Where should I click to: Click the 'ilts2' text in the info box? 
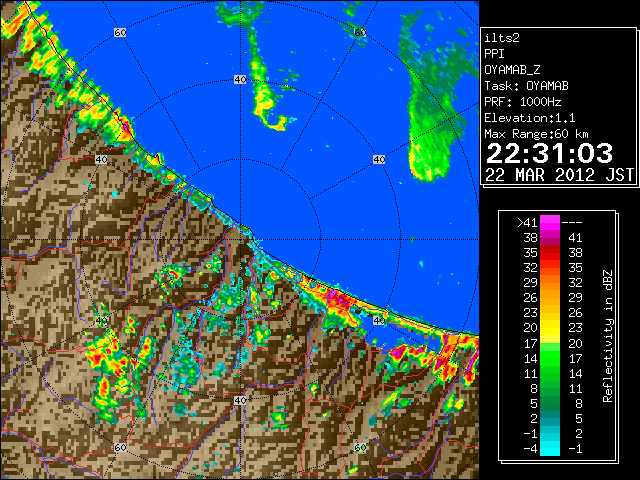(502, 38)
